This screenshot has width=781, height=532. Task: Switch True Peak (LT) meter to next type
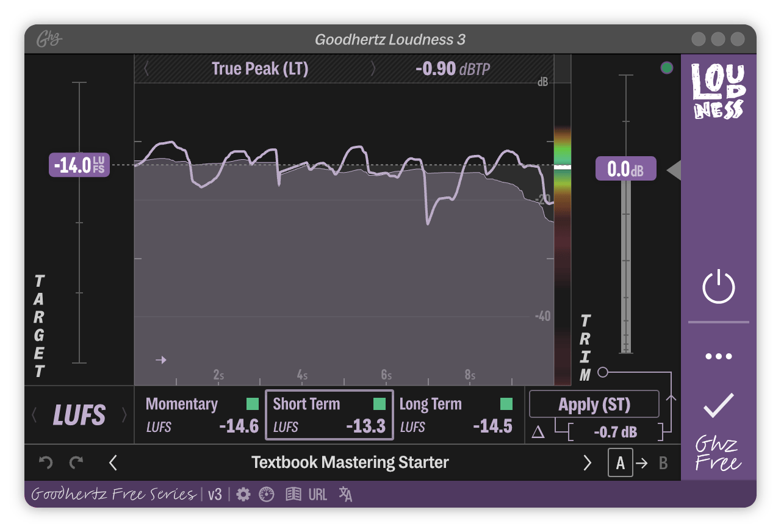(373, 69)
